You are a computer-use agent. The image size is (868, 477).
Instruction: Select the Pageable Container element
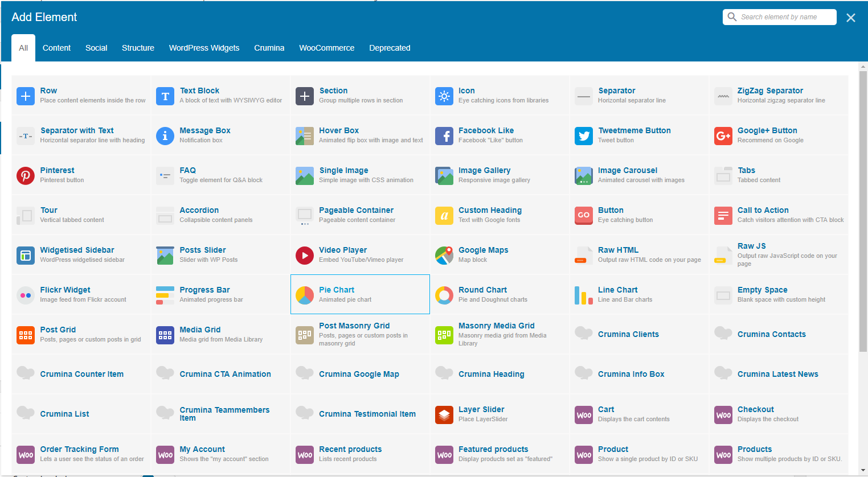[x=360, y=215]
